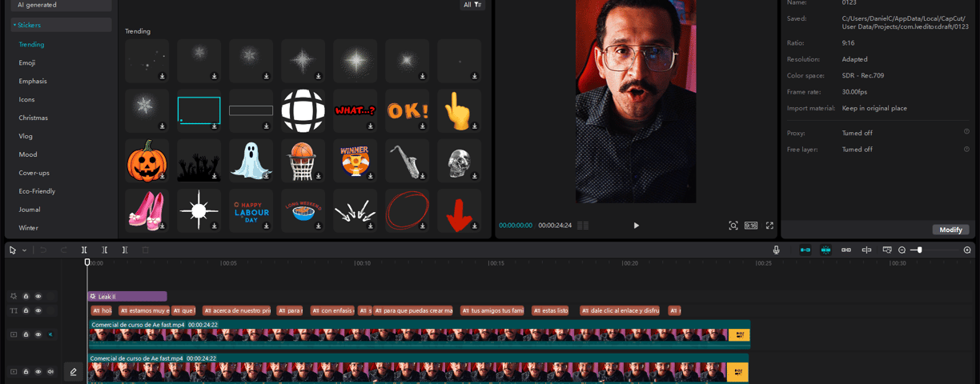Open the Mood sticker category

[x=28, y=154]
